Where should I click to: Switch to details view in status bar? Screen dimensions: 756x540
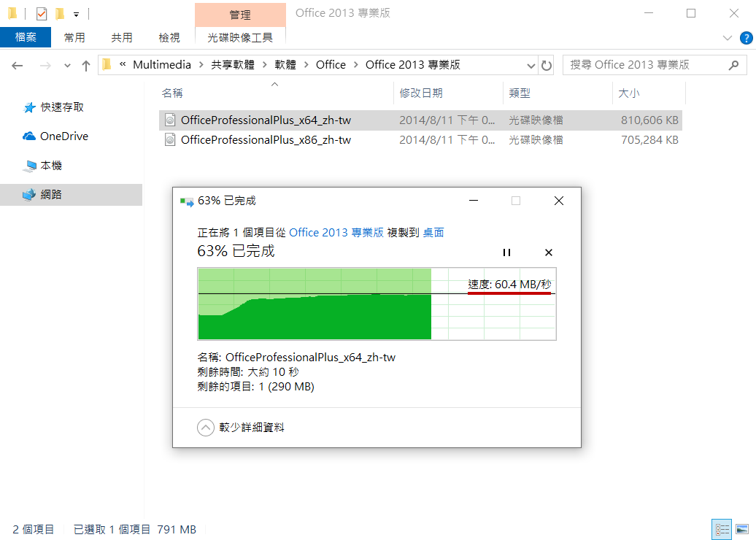[722, 529]
